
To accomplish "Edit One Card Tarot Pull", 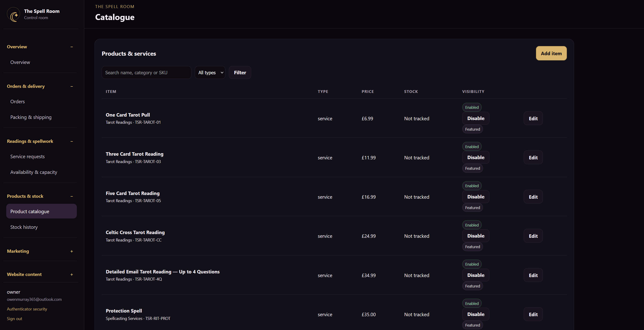I will click(x=533, y=118).
